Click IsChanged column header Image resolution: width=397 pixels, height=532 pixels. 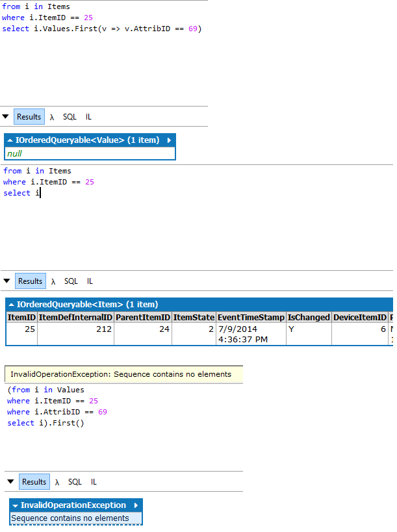pyautogui.click(x=309, y=317)
